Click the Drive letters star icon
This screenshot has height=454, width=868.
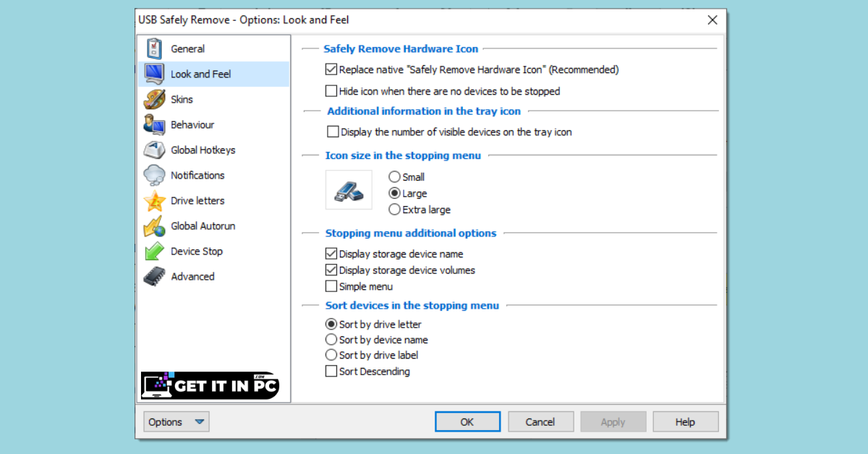[154, 200]
